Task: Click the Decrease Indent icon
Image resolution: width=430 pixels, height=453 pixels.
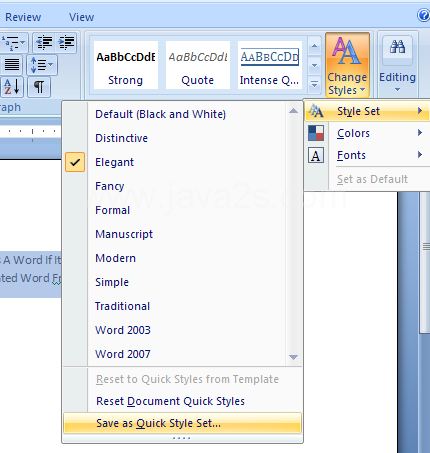Action: coord(44,43)
